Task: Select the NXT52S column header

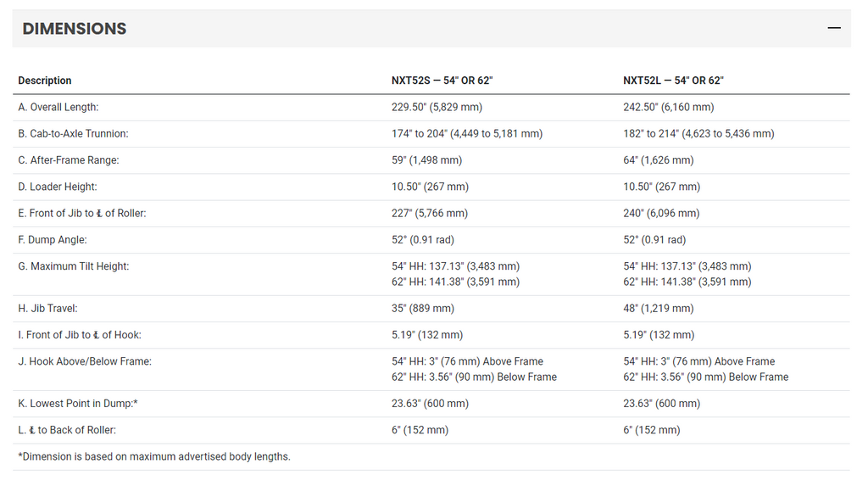Action: [x=442, y=81]
